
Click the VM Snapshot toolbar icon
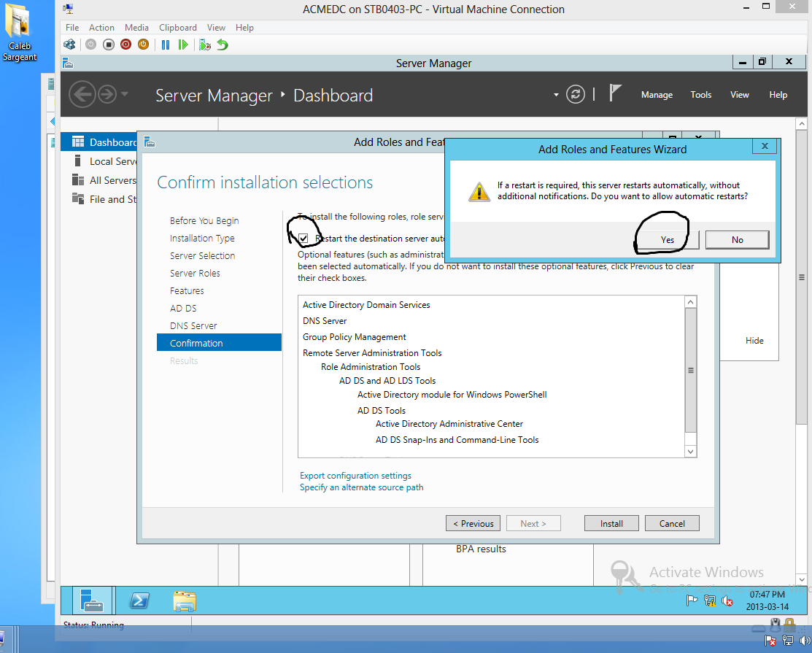click(205, 45)
